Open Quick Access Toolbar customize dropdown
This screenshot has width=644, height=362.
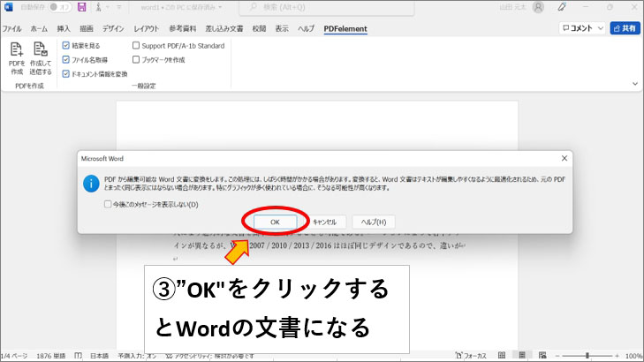point(119,7)
